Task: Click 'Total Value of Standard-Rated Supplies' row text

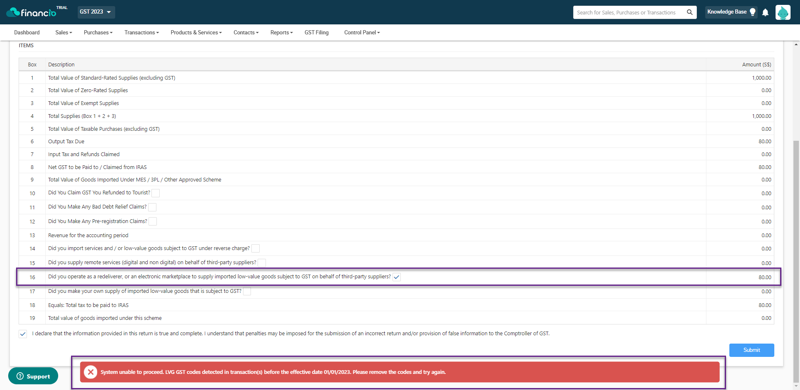Action: 111,78
